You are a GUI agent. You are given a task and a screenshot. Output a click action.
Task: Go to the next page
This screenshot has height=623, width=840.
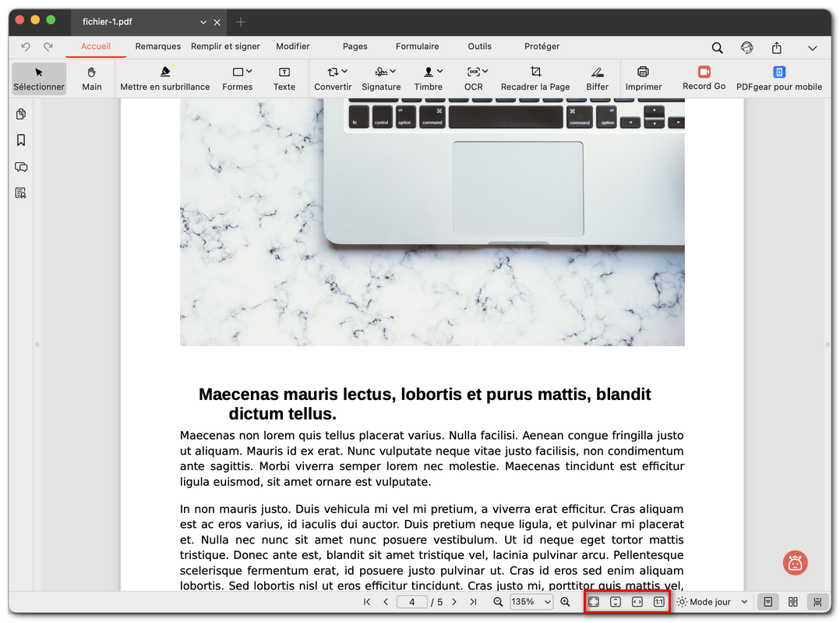(x=454, y=602)
